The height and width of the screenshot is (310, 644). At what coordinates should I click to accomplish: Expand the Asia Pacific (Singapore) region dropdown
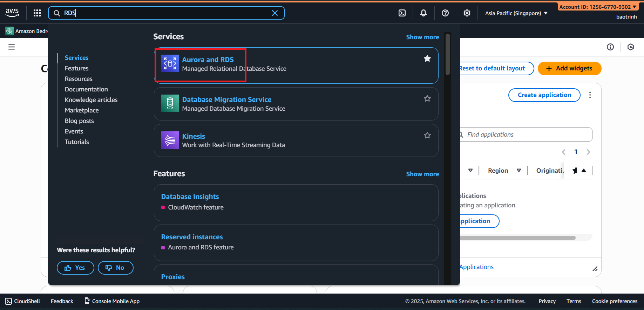click(516, 13)
